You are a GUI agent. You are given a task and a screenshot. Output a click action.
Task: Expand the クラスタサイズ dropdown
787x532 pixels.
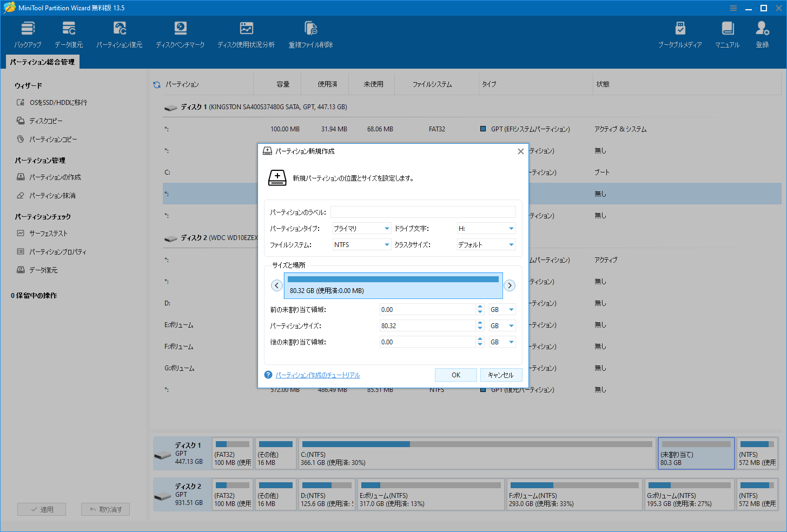(486, 244)
